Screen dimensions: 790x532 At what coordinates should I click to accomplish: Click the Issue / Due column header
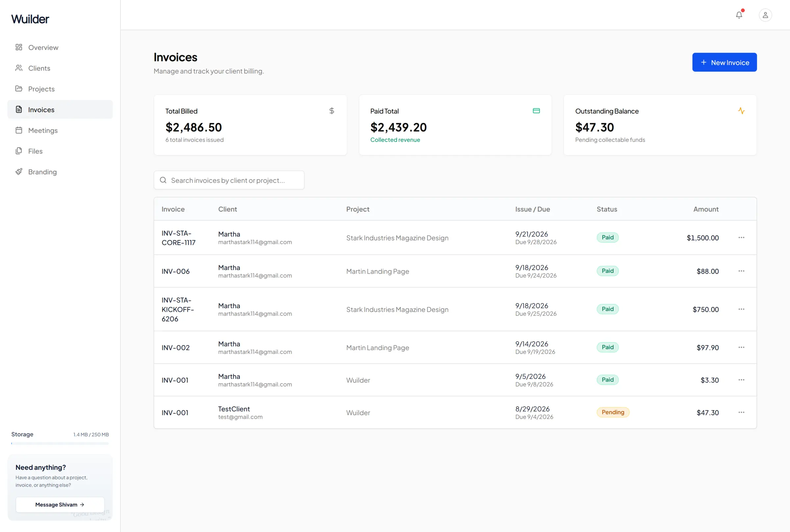[x=533, y=209]
